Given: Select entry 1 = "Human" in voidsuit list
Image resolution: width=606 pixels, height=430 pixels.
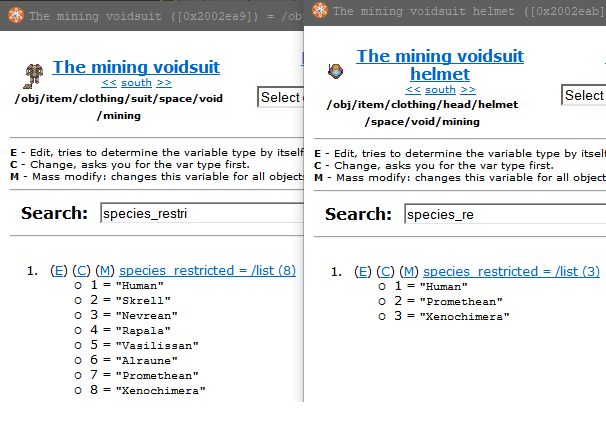Looking at the screenshot, I should coord(127,285).
